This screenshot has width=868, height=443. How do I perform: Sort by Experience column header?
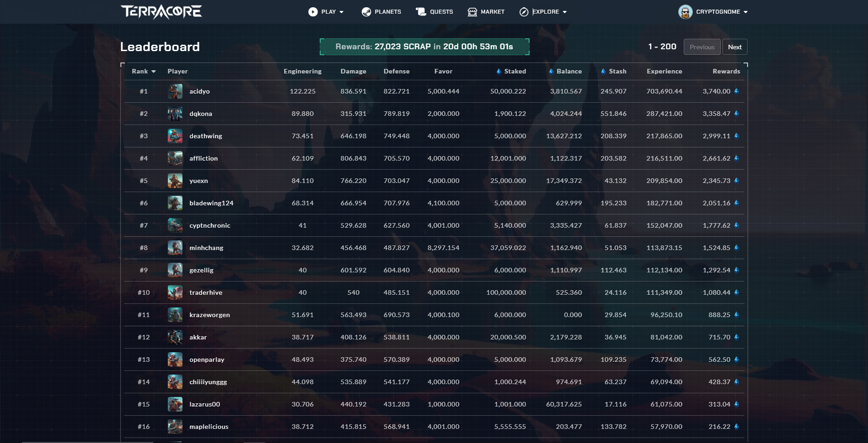pyautogui.click(x=665, y=71)
